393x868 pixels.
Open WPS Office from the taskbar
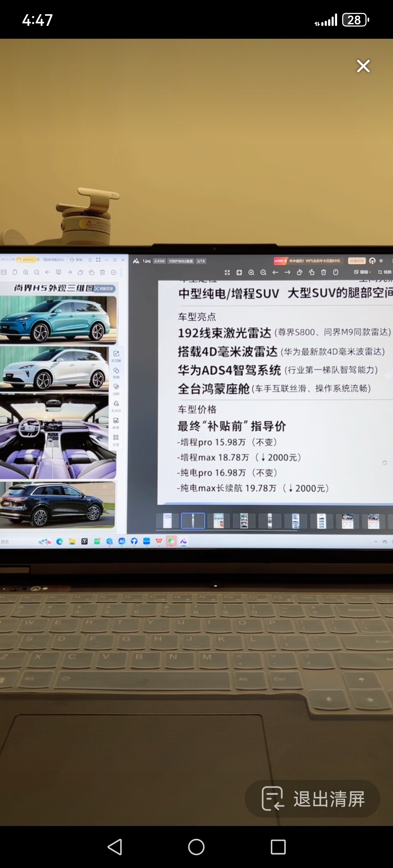[x=159, y=542]
